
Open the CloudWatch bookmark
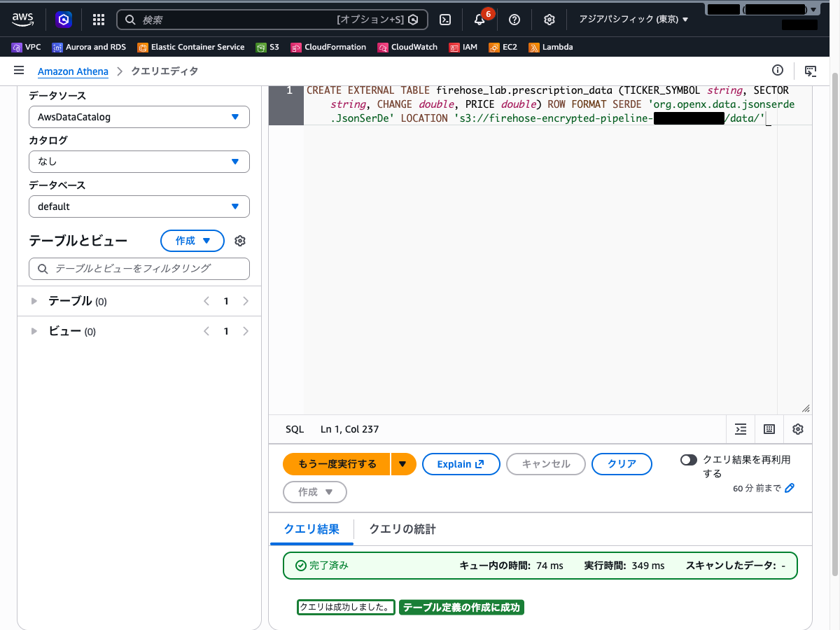click(407, 47)
